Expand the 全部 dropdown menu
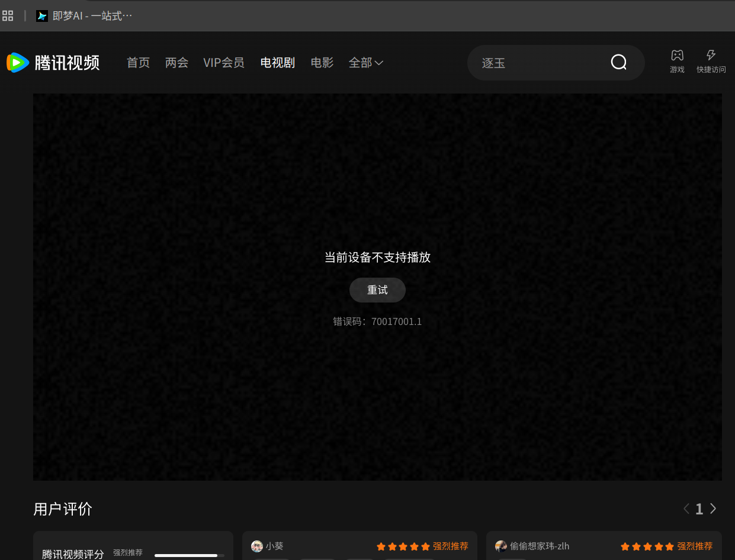Viewport: 735px width, 560px height. point(366,62)
